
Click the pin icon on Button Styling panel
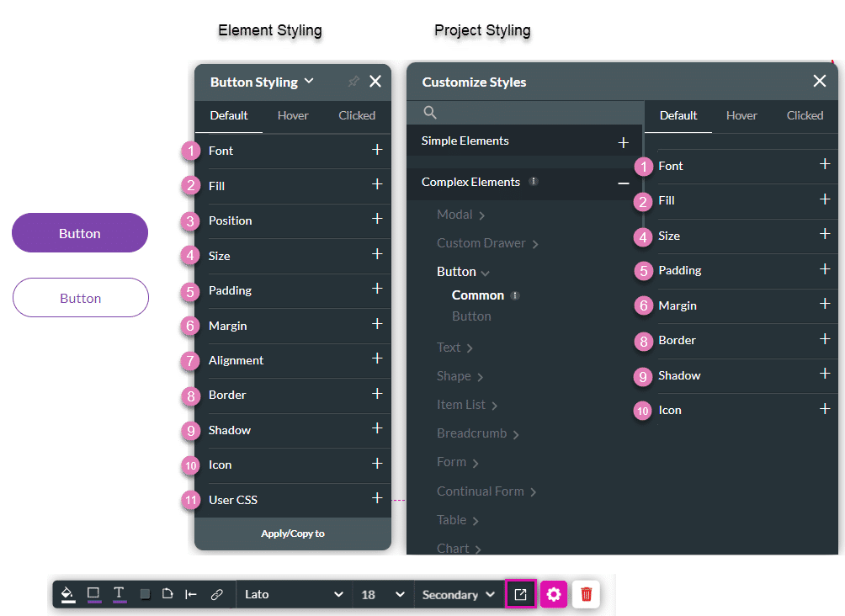click(353, 82)
